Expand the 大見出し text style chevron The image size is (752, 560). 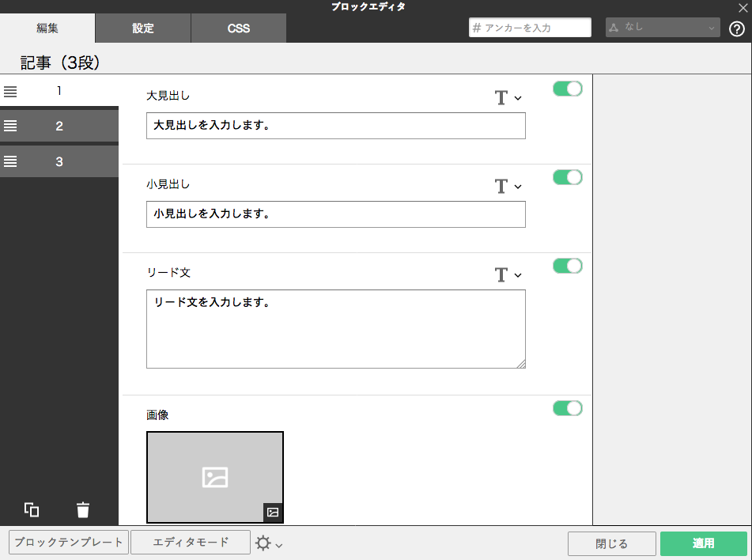(518, 98)
